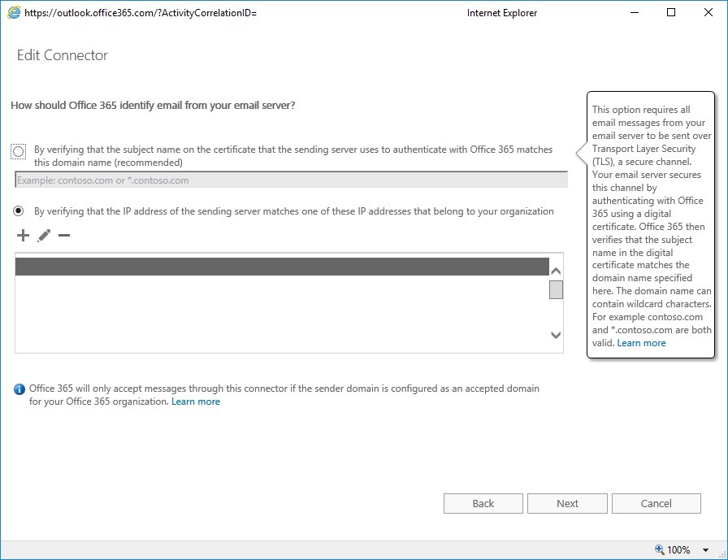Select the certificate subject name verification option

[19, 150]
